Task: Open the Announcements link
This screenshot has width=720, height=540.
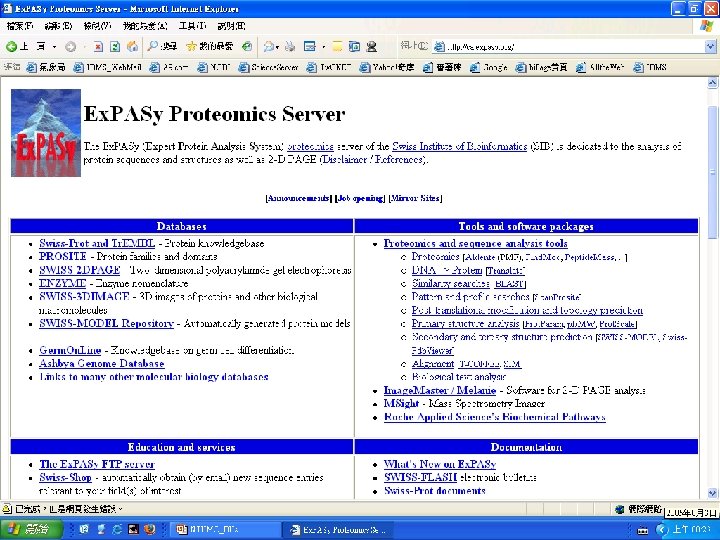Action: [x=298, y=198]
